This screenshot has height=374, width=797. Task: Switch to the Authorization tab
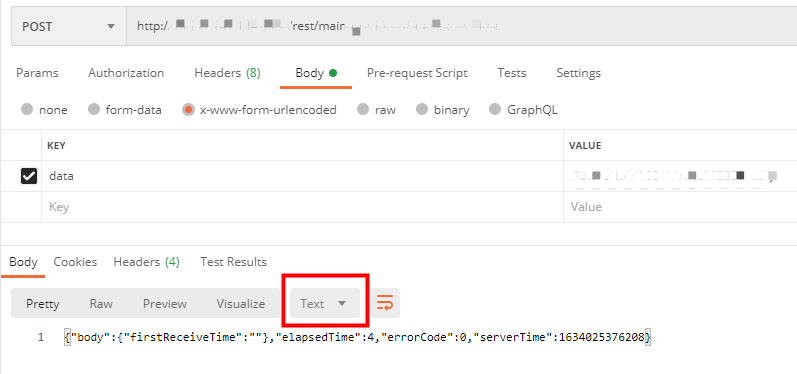tap(126, 73)
